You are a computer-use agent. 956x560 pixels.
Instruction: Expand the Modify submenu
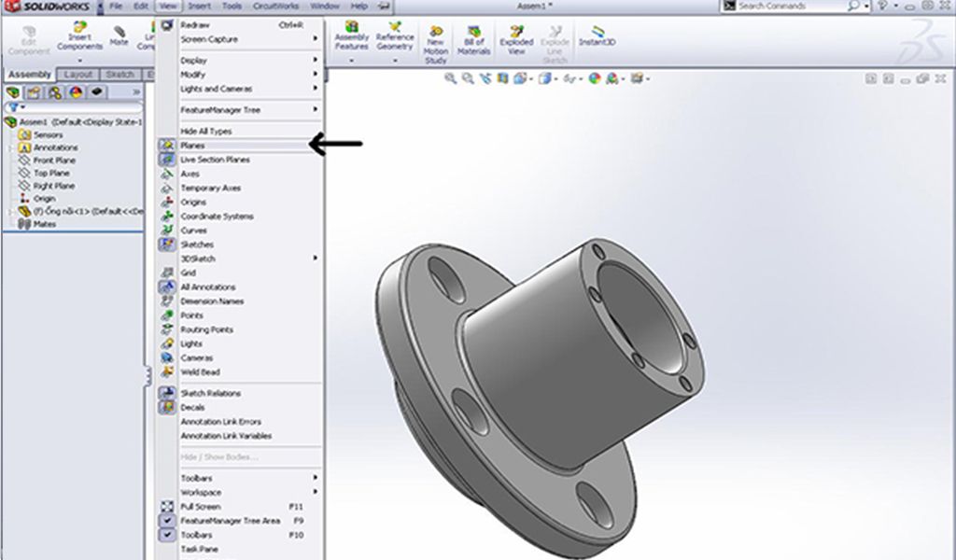pos(239,75)
